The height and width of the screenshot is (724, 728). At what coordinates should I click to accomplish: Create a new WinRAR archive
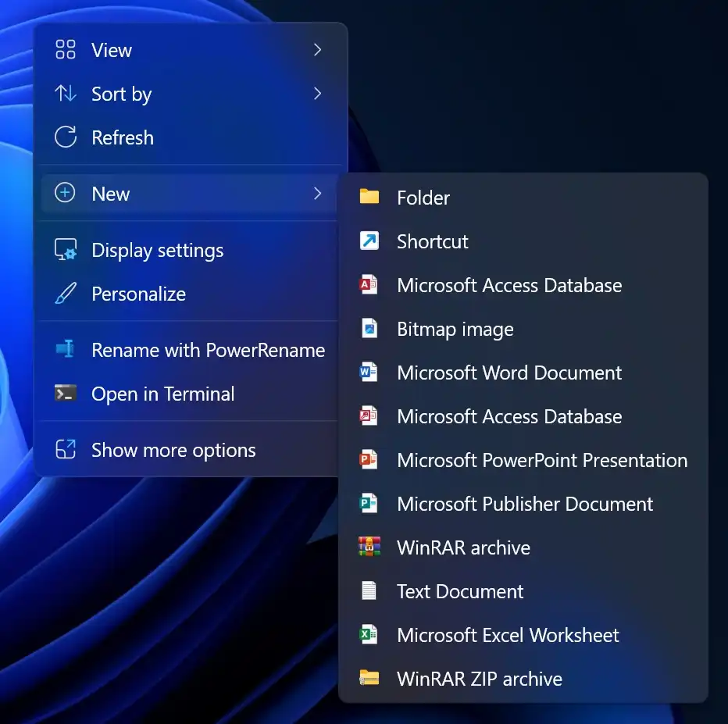click(523, 547)
